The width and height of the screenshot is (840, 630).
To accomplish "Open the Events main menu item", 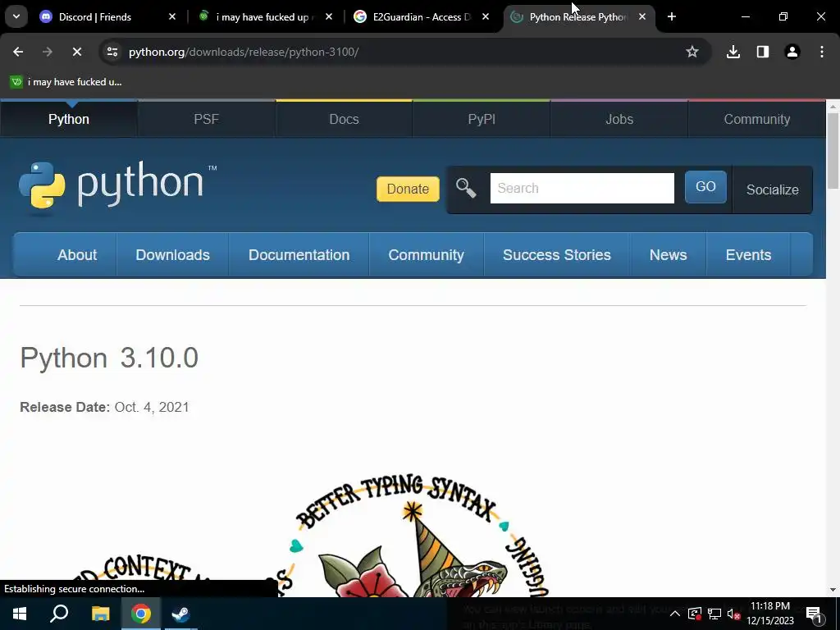I will pyautogui.click(x=748, y=255).
